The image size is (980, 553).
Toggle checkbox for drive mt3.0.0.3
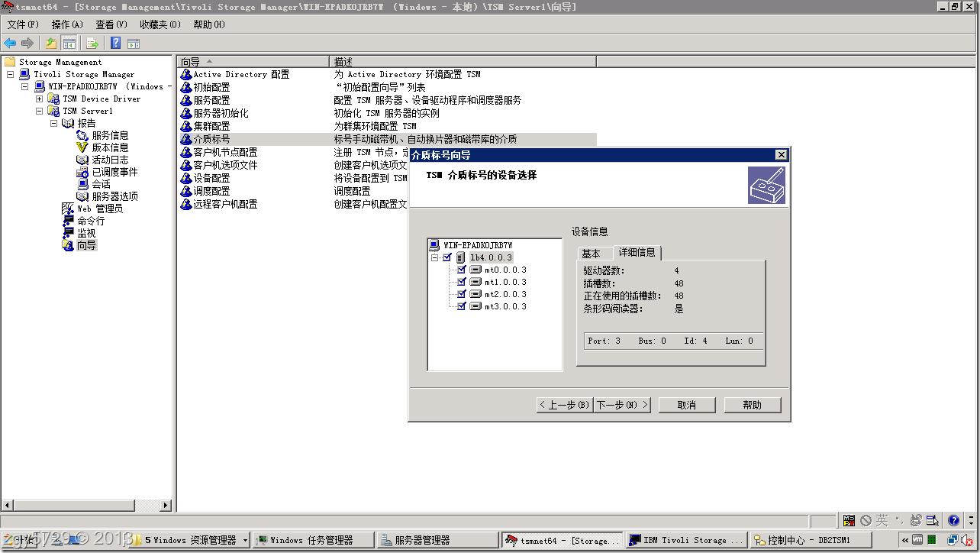tap(462, 306)
